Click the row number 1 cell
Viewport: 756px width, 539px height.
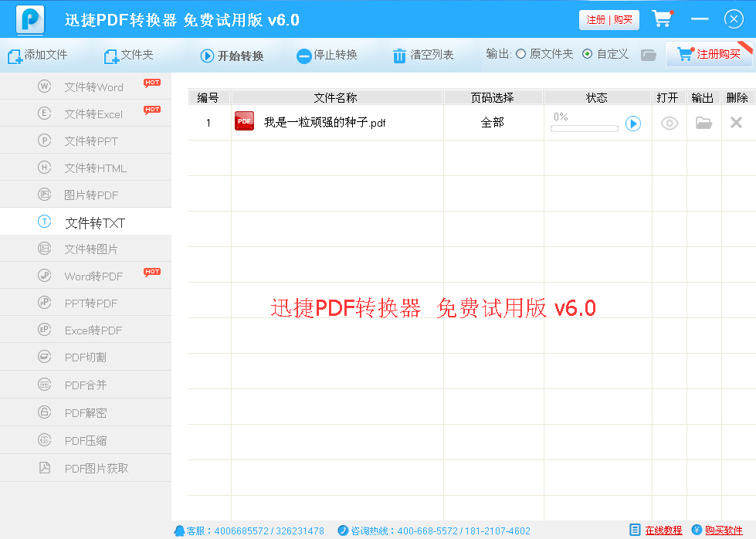pyautogui.click(x=208, y=123)
